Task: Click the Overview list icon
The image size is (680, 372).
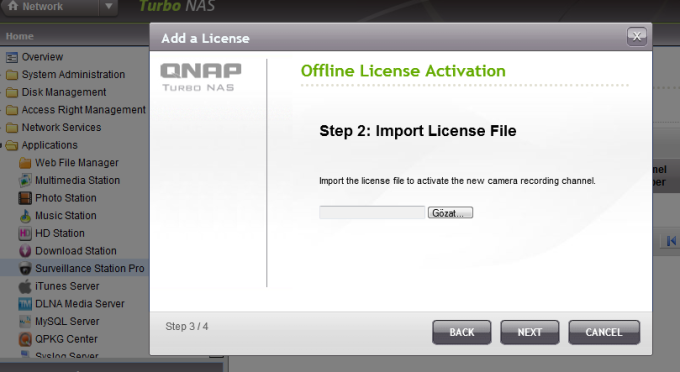Action: point(12,57)
